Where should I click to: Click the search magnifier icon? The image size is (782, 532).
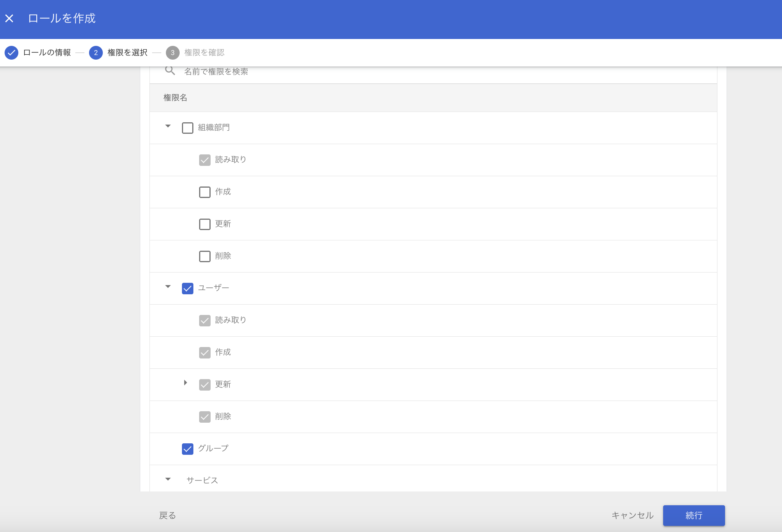(x=170, y=71)
